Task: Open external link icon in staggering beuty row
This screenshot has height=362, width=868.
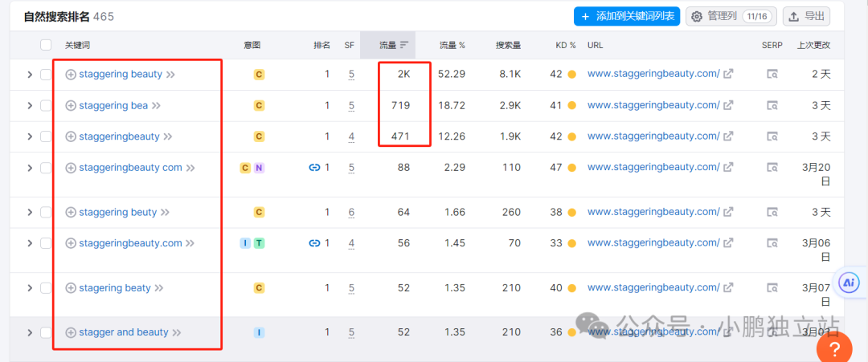Action: click(728, 211)
